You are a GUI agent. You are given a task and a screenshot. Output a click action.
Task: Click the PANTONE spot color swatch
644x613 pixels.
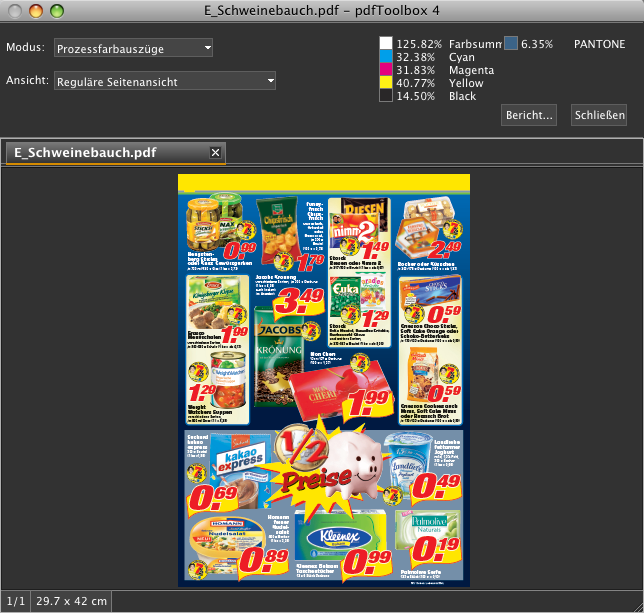[x=511, y=44]
